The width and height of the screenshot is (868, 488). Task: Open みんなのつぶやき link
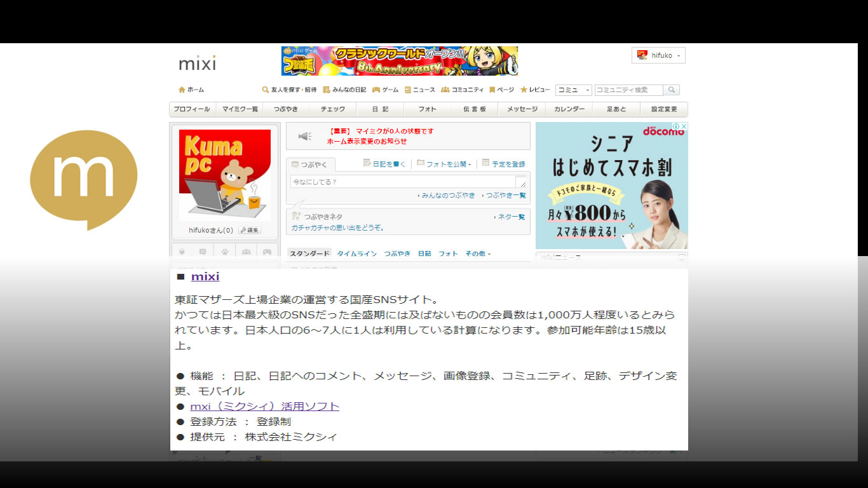pos(448,196)
